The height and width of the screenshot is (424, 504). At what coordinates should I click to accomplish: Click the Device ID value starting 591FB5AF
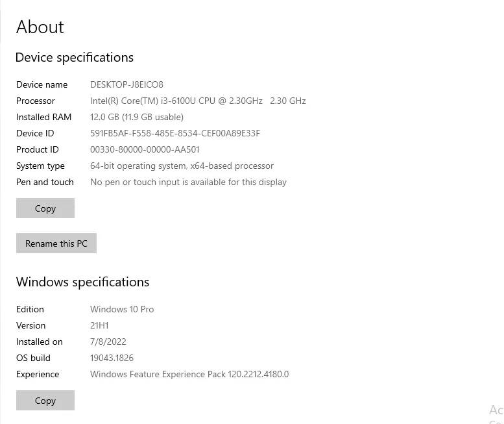175,133
